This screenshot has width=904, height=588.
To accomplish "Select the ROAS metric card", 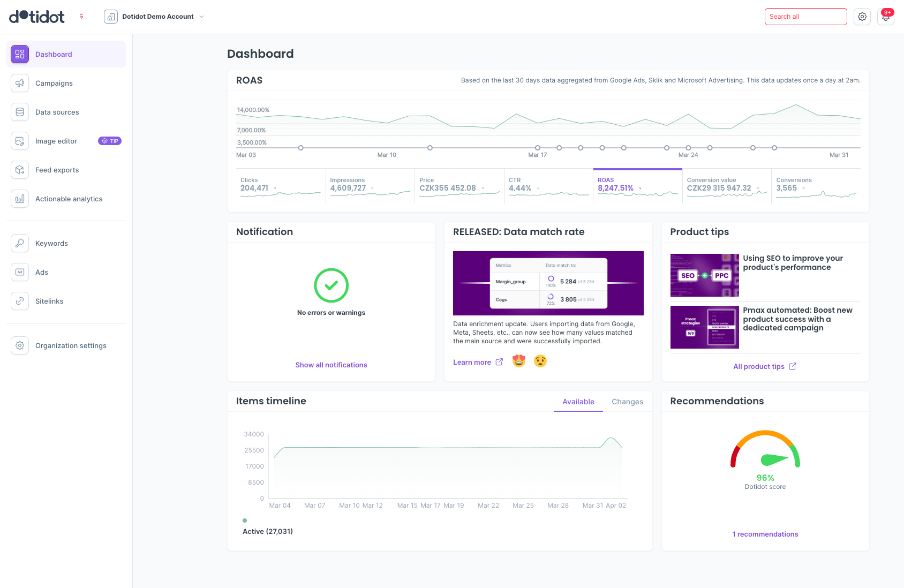I will (x=637, y=186).
